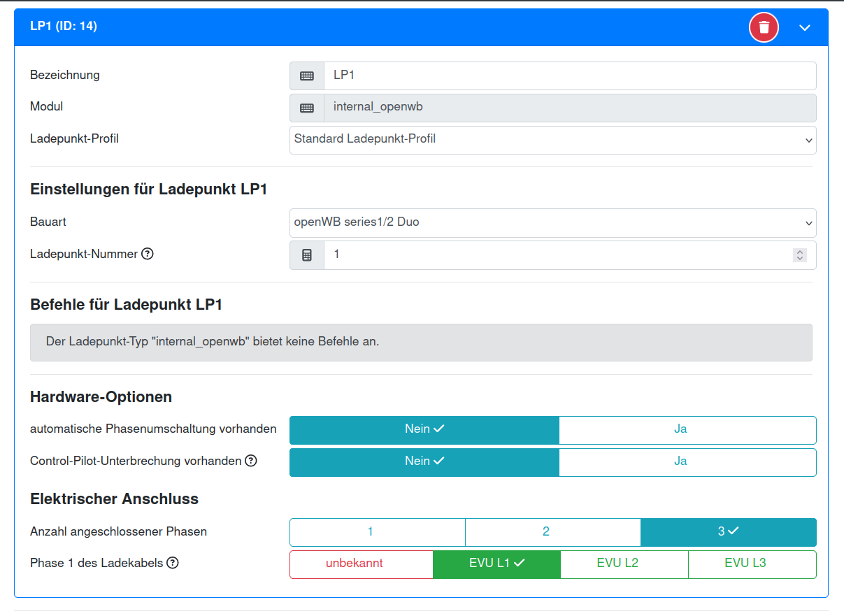The height and width of the screenshot is (616, 844).
Task: Select 3 connected phases
Action: pyautogui.click(x=729, y=532)
